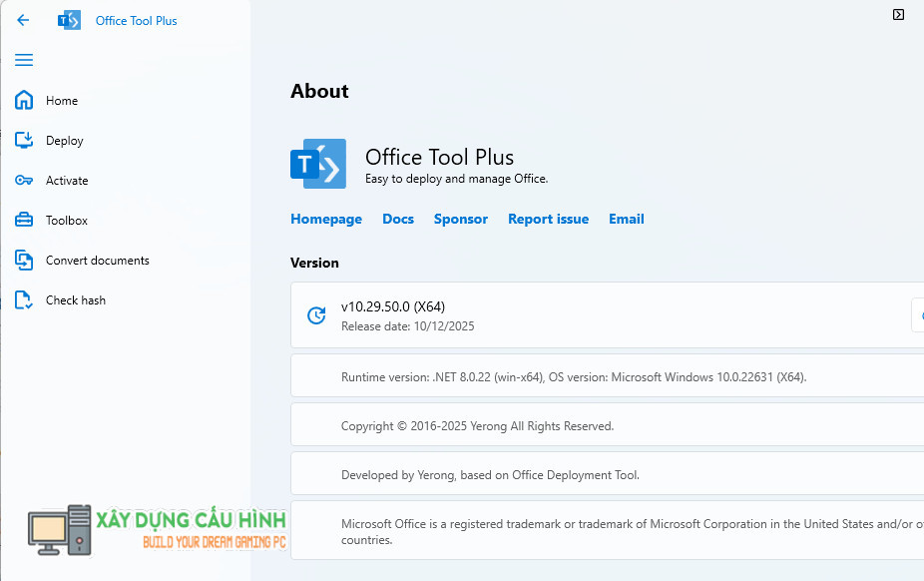Toggle the hamburger navigation menu
Viewport: 924px width, 581px height.
coord(24,60)
